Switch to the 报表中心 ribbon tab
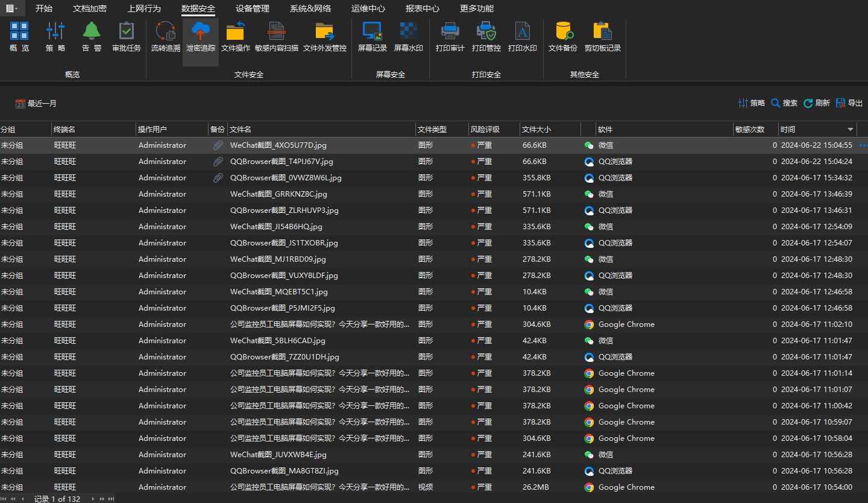This screenshot has width=868, height=503. [x=422, y=8]
